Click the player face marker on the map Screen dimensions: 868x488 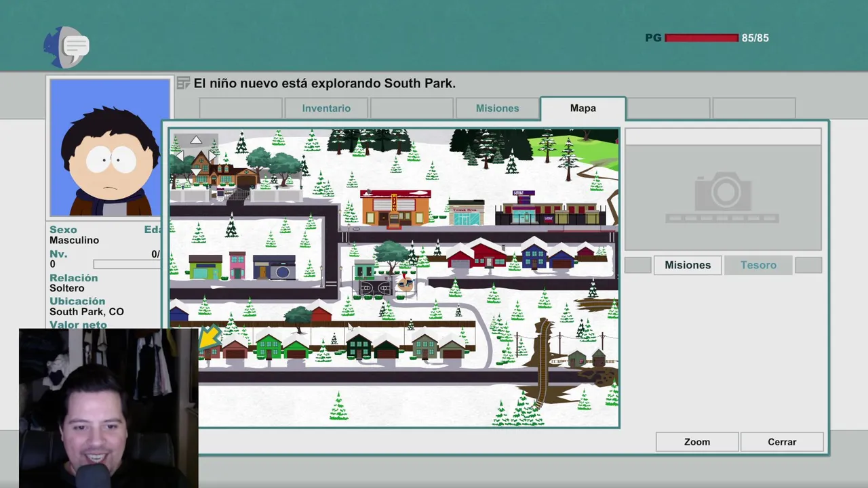coord(405,283)
